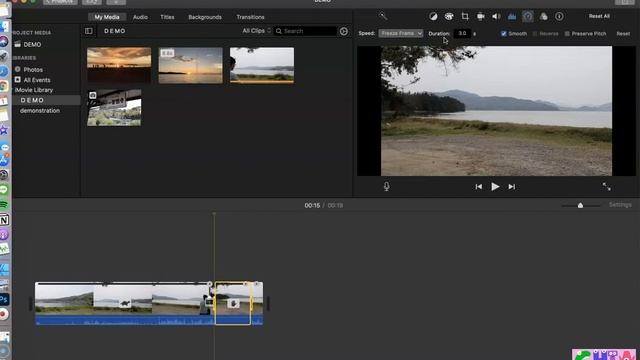Click the Duration value field

point(462,33)
